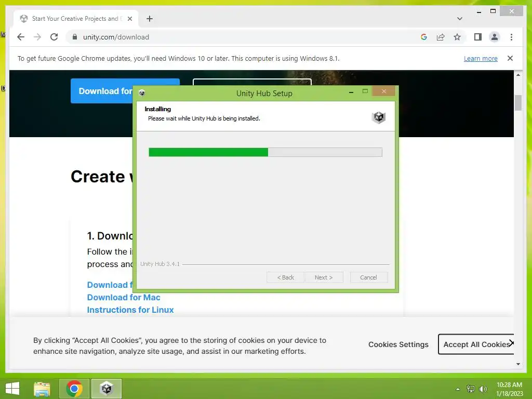Open a new tab with plus
Viewport: 532px width, 399px height.
150,19
